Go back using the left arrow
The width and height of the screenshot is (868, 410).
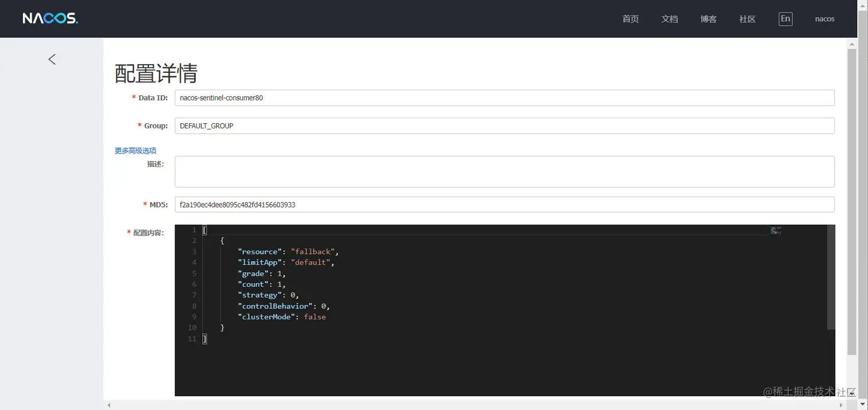pyautogui.click(x=52, y=59)
